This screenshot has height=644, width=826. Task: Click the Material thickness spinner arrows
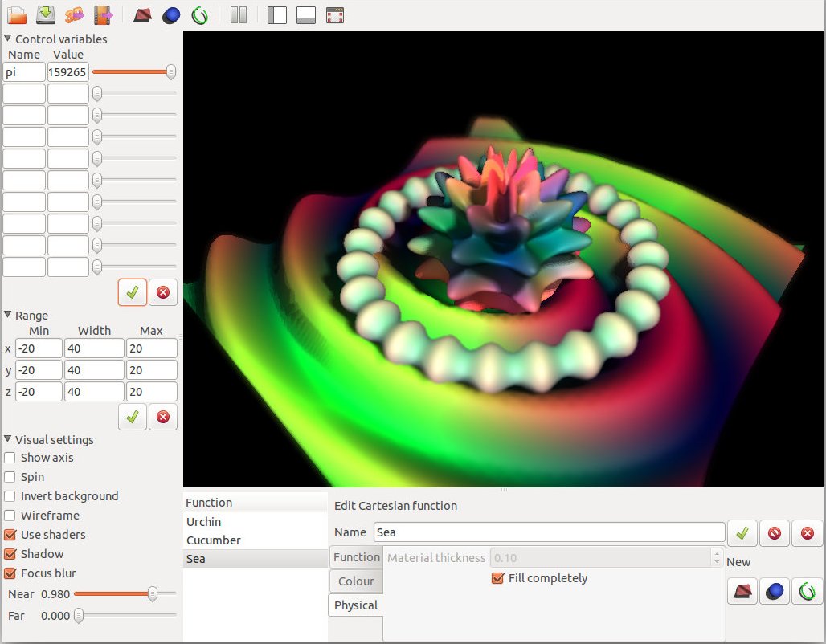(x=717, y=557)
